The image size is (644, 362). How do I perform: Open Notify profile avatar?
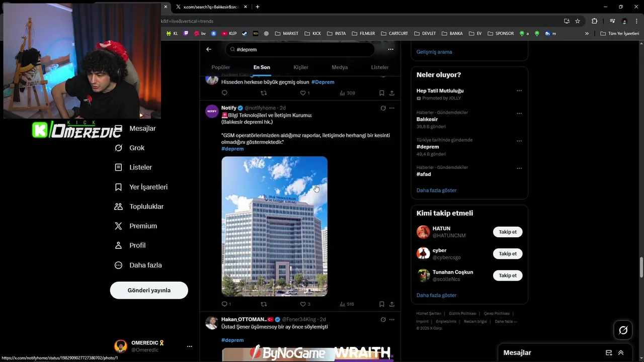tap(212, 111)
